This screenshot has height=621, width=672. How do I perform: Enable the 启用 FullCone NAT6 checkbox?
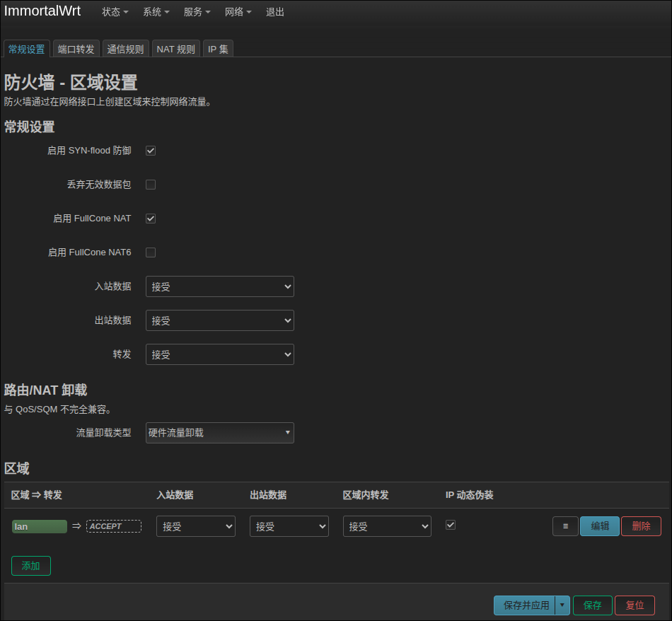[x=151, y=253]
